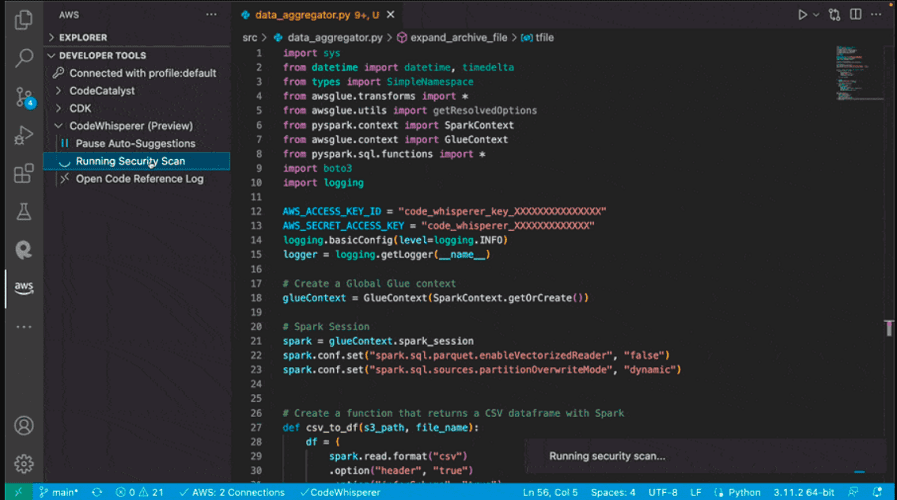
Task: Select the data_aggregator.py editor tab
Action: click(317, 15)
